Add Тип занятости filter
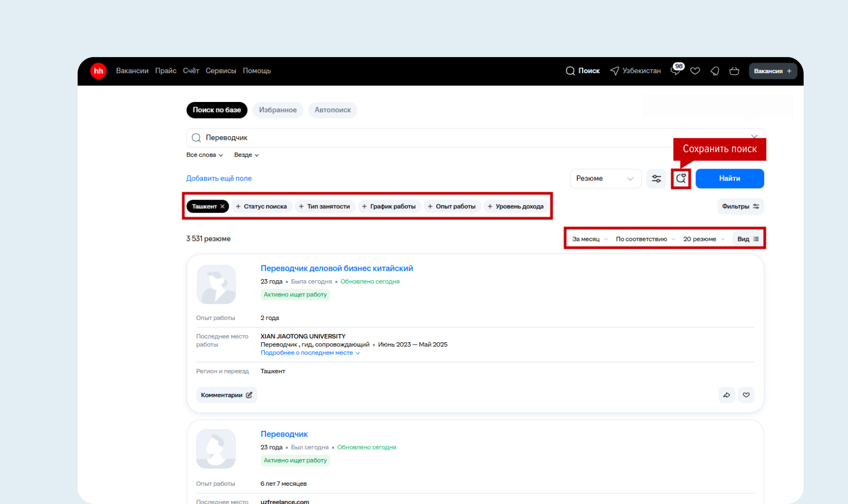This screenshot has height=504, width=848. [324, 207]
